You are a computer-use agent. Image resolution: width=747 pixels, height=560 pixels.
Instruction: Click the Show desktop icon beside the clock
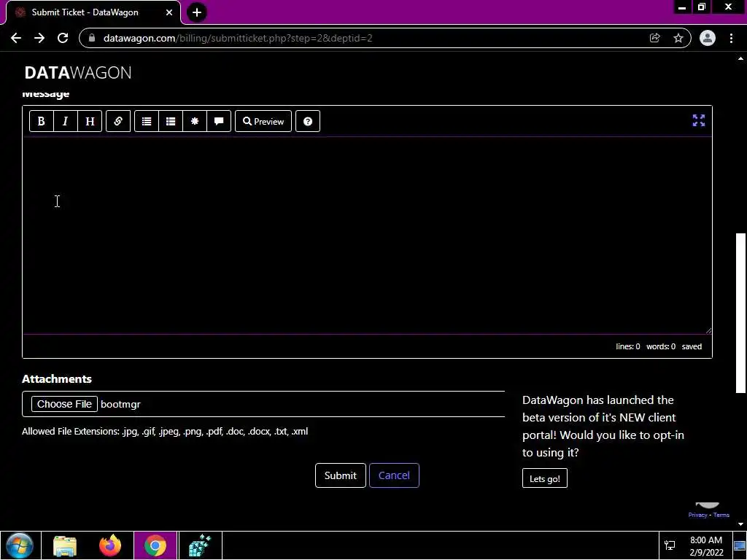740,545
